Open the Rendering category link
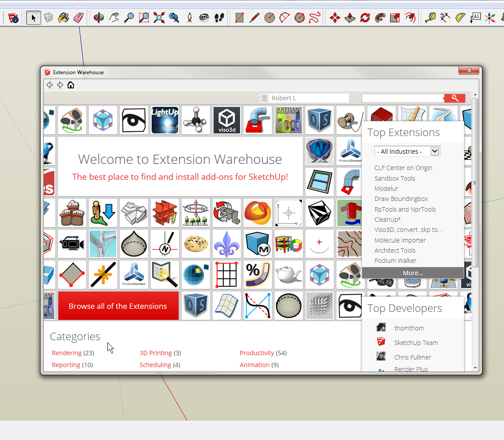 (x=67, y=353)
